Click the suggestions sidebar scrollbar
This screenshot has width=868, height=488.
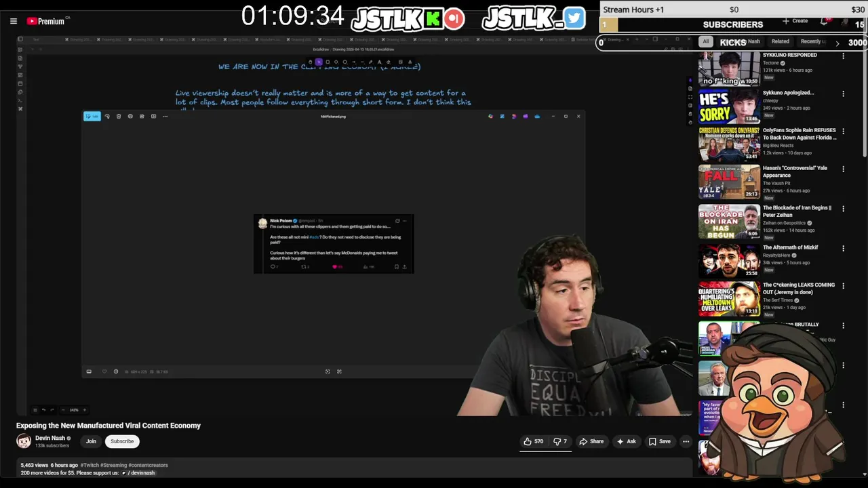[865, 95]
